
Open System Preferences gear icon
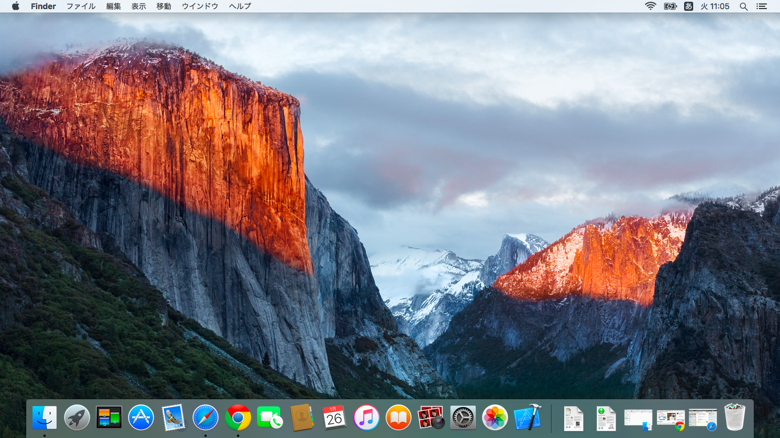463,417
